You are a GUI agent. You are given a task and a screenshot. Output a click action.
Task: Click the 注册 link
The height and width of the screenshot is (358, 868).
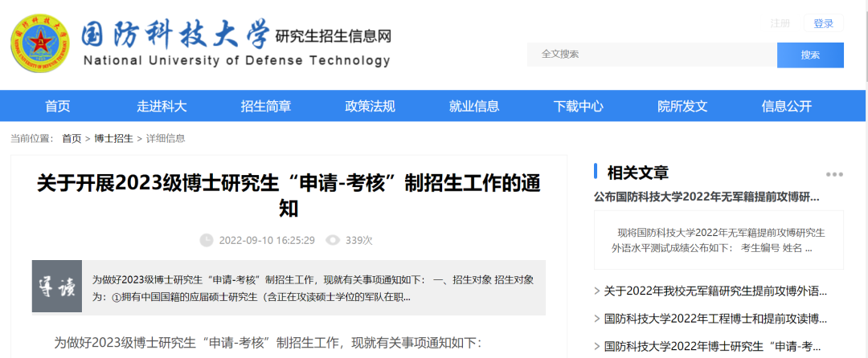pos(780,23)
